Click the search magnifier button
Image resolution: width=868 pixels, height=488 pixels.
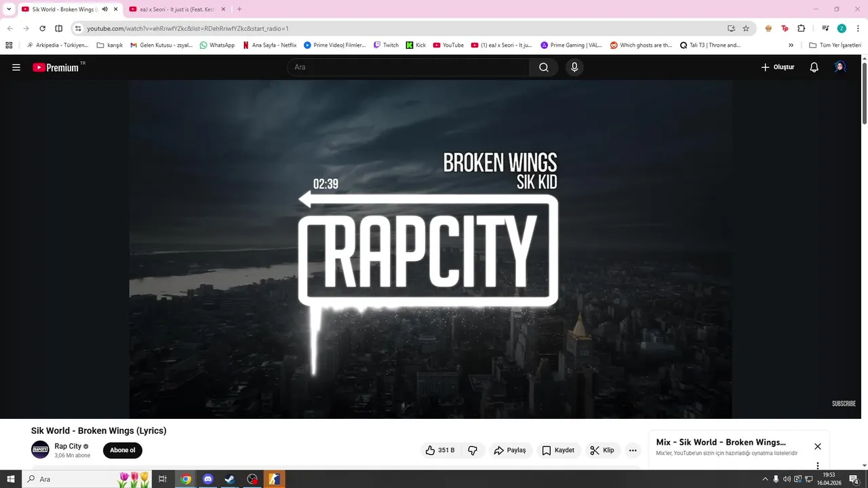[x=544, y=67]
